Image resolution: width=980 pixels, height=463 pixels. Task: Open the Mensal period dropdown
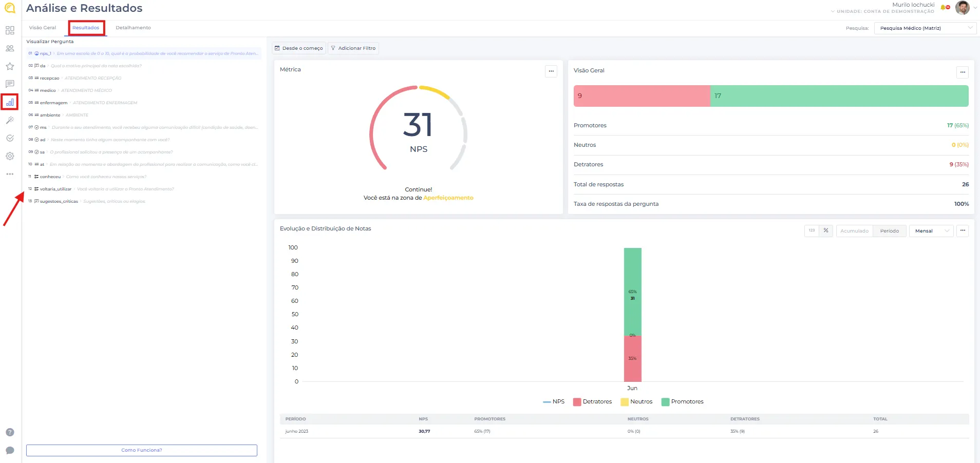point(931,231)
